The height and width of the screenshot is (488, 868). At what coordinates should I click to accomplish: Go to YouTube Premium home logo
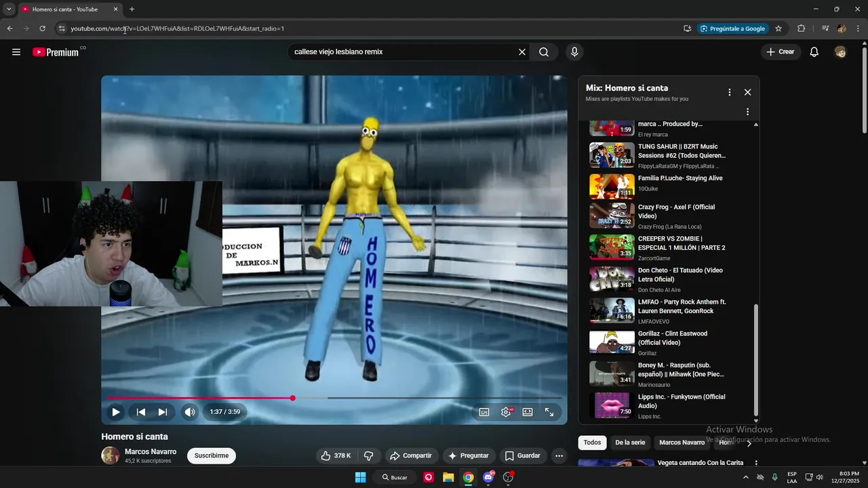tap(56, 52)
